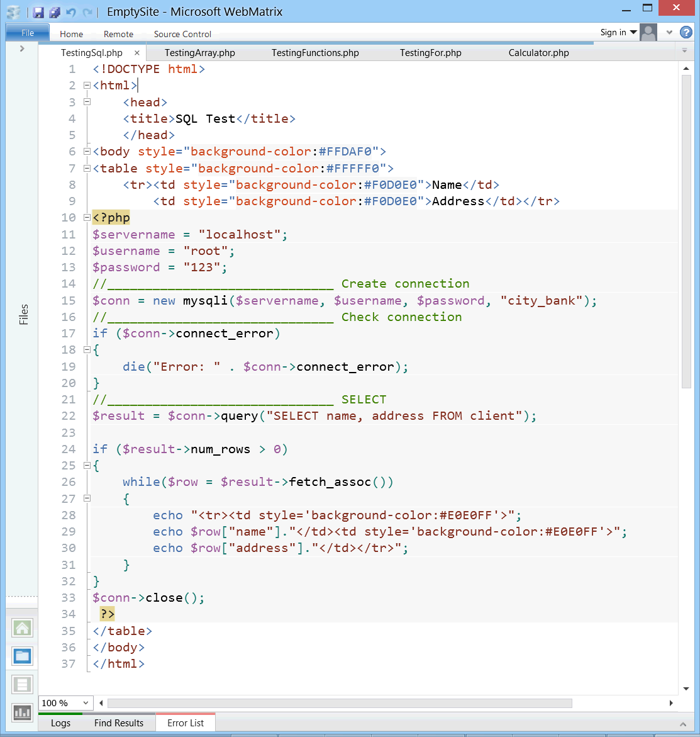The width and height of the screenshot is (700, 737).
Task: Click the "Check connection" comment on line 16
Action: point(402,317)
